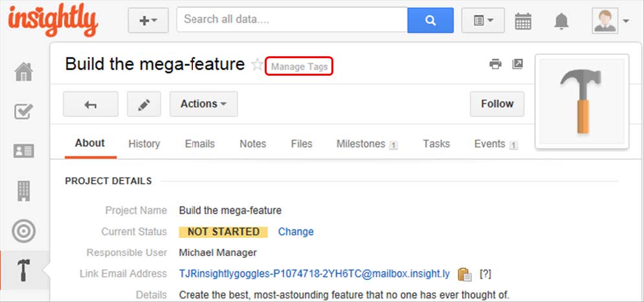Click the Search all data field
644x302 pixels.
point(291,20)
